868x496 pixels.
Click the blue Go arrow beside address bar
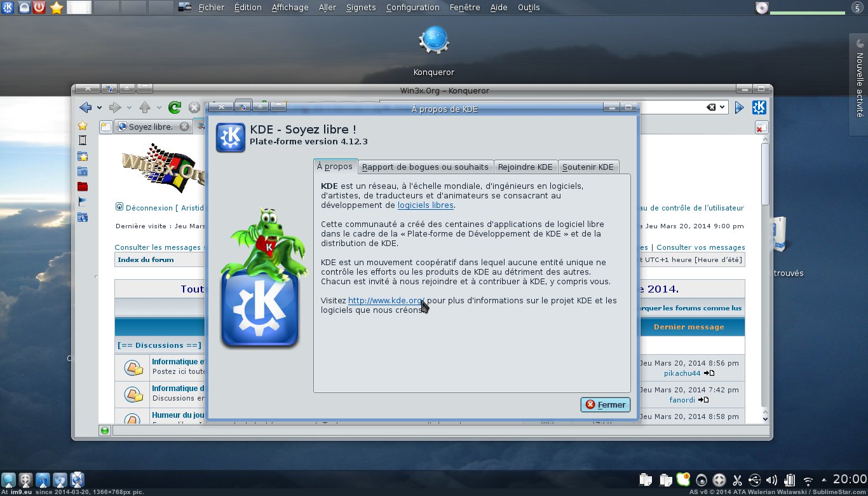[739, 107]
